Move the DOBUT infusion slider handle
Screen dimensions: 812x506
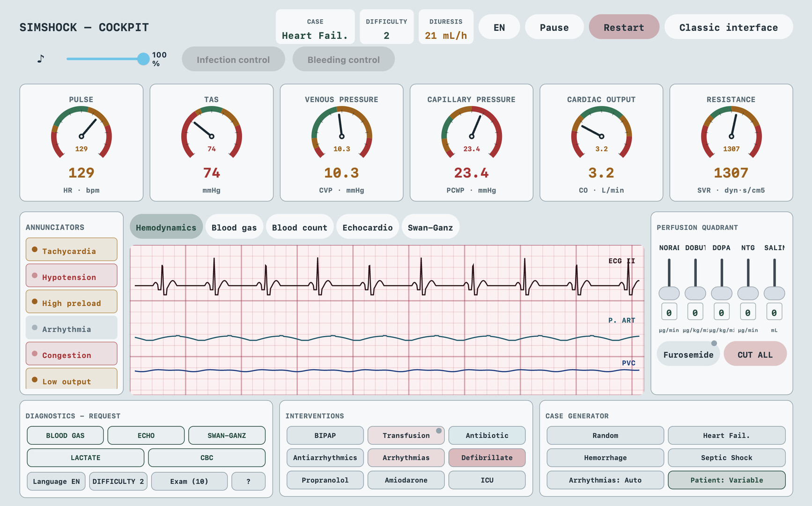[x=695, y=293]
